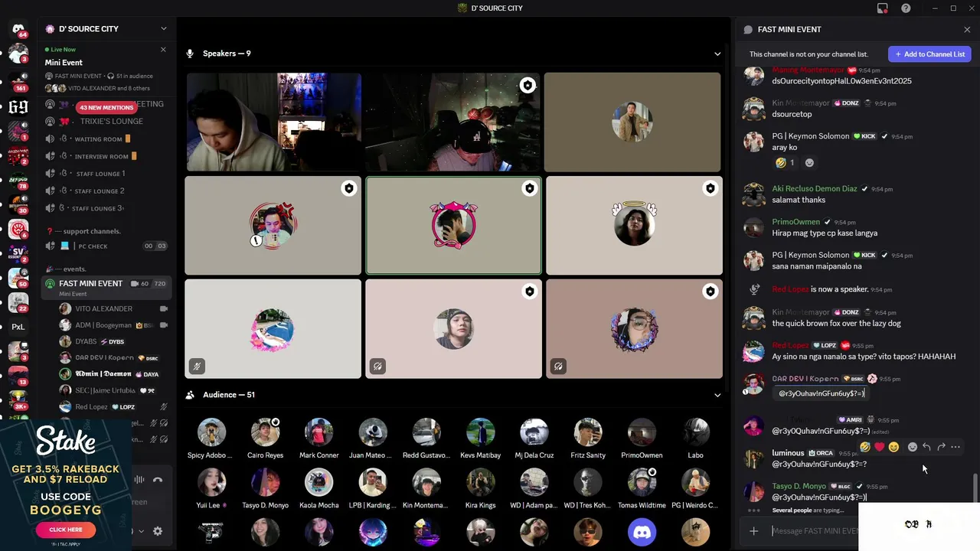
Task: Join STAFF LOUNGE 2 voice channel
Action: (106, 191)
